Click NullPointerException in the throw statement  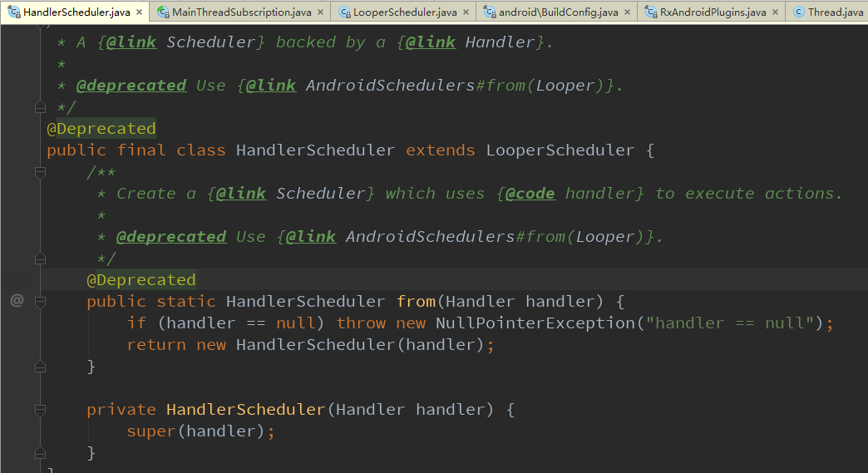coord(535,323)
